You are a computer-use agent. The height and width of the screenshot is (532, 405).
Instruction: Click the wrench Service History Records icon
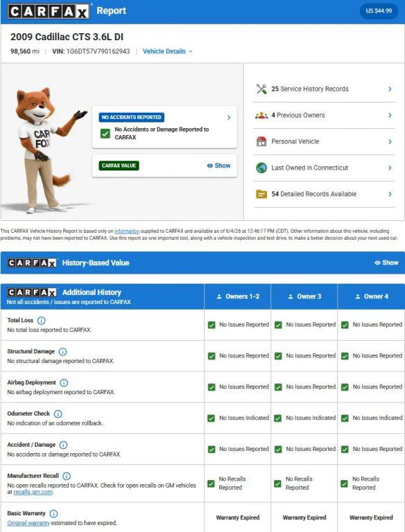[x=261, y=89]
